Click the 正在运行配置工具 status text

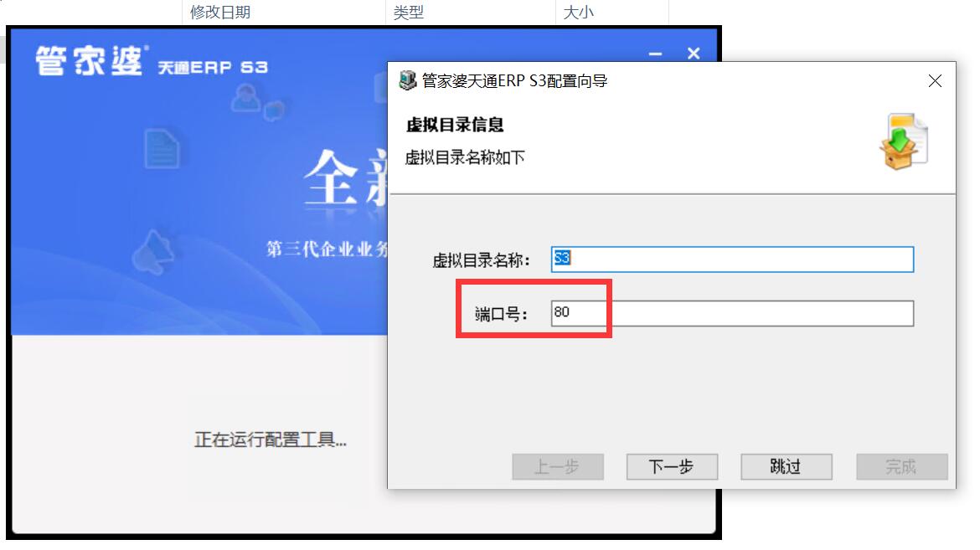click(270, 440)
